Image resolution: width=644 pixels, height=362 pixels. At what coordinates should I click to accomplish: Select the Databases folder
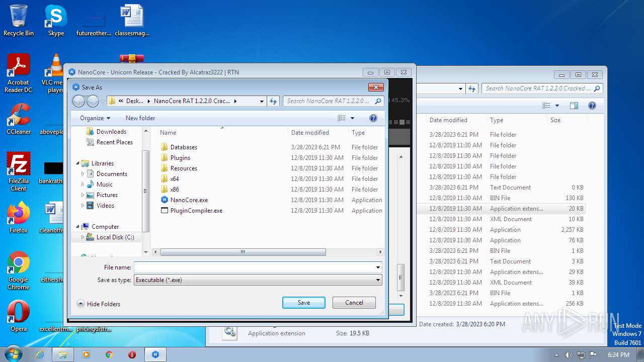tap(184, 147)
